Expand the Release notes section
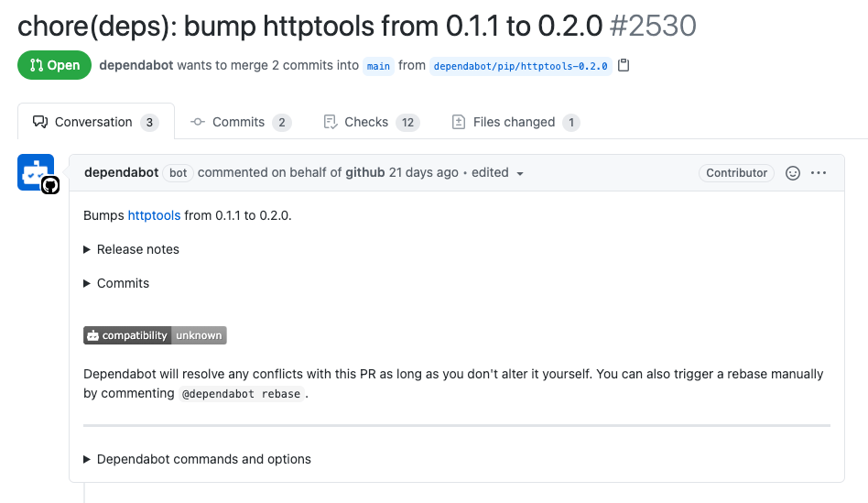Image resolution: width=868 pixels, height=503 pixels. (131, 249)
